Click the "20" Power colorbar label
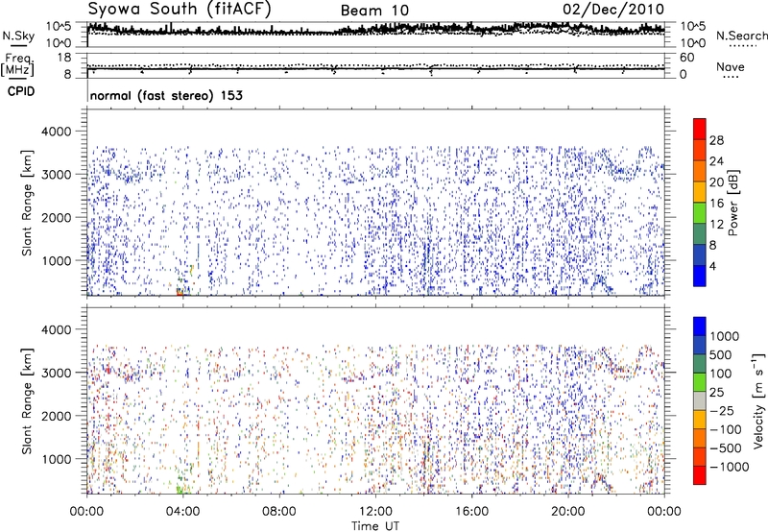The height and width of the screenshot is (532, 768). click(716, 182)
